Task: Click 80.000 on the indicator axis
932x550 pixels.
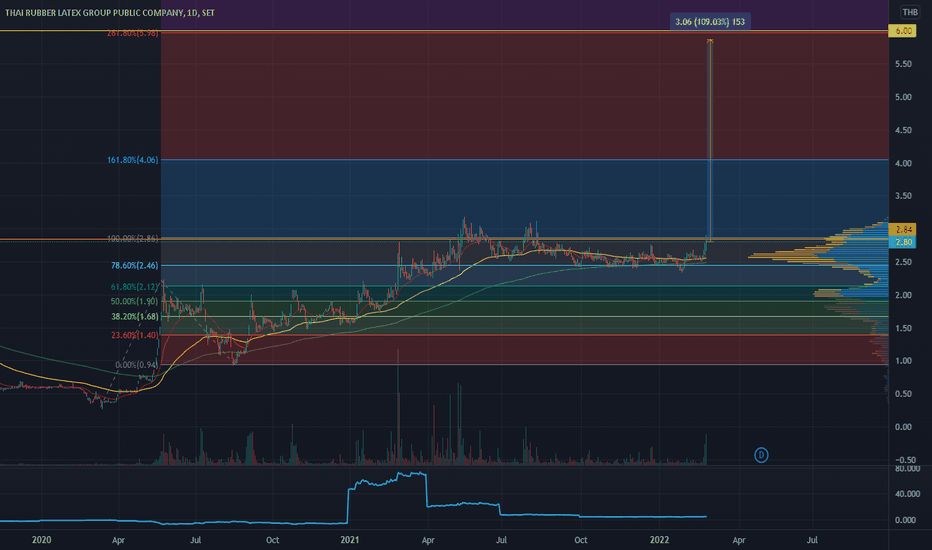Action: [907, 469]
